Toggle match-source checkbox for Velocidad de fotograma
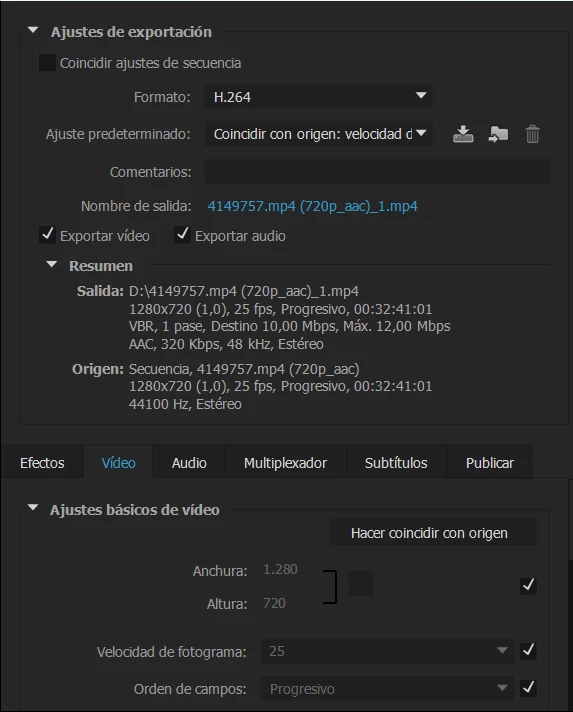The width and height of the screenshot is (573, 712). pos(528,651)
